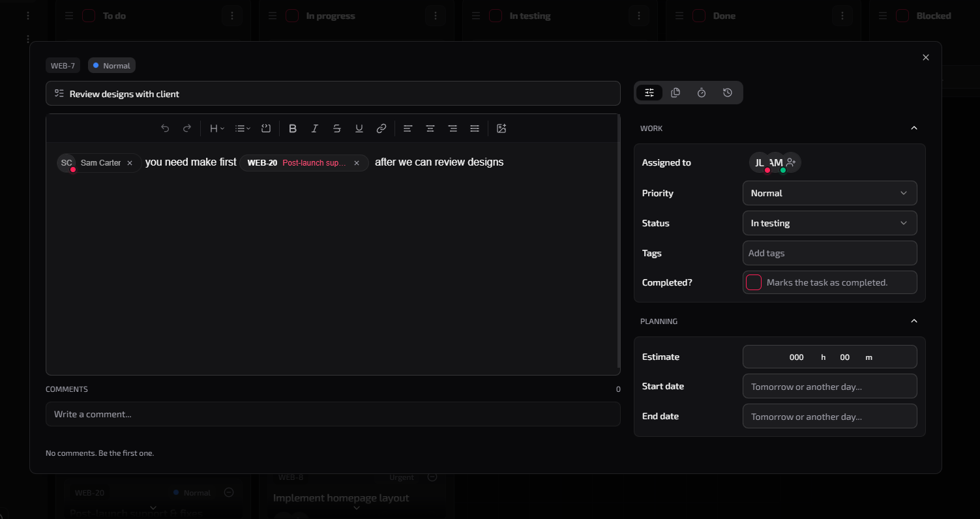
Task: Switch to the document/copy panel tab
Action: (x=676, y=93)
